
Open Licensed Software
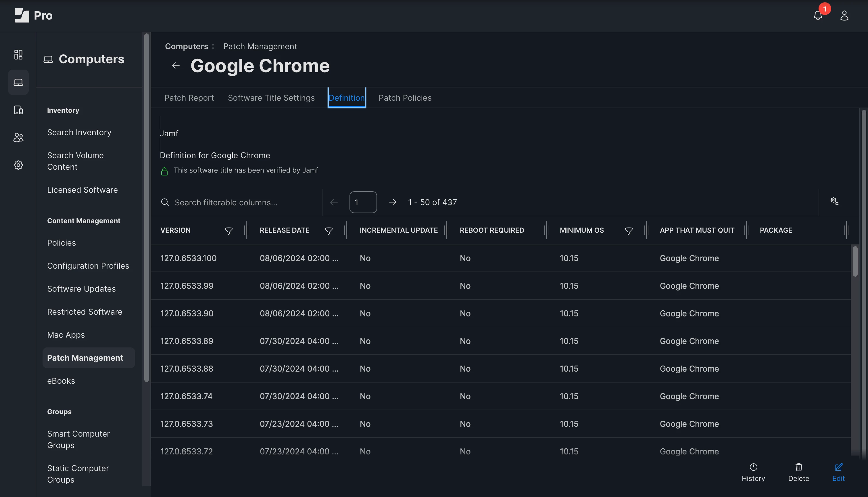[82, 190]
